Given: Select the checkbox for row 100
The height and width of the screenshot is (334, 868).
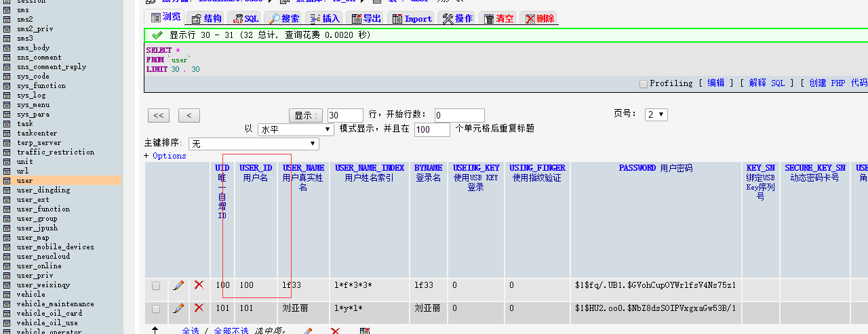Looking at the screenshot, I should [x=156, y=286].
